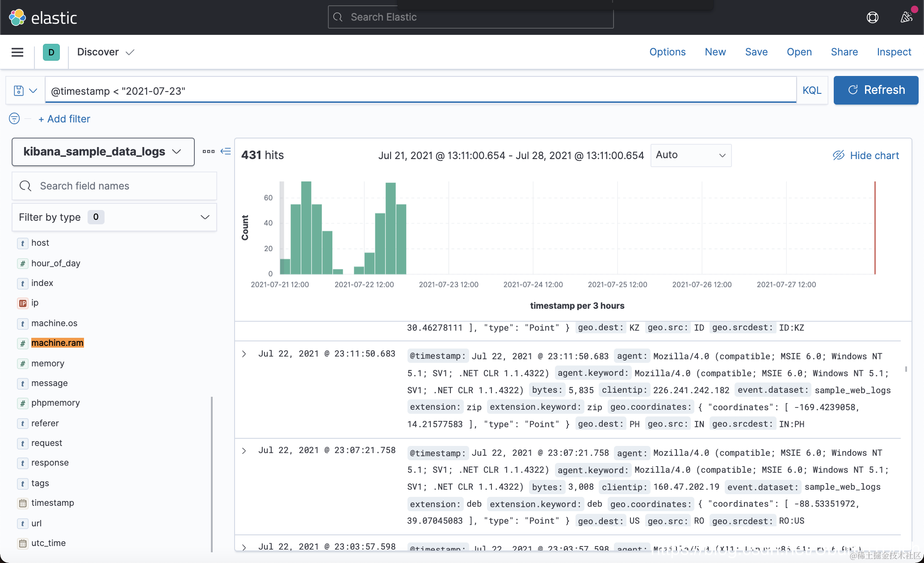This screenshot has height=563, width=924.
Task: Click the Search Elastic field
Action: pyautogui.click(x=470, y=17)
